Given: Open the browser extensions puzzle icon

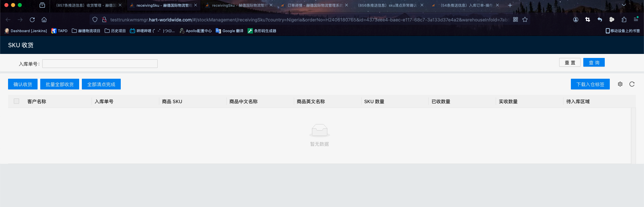Looking at the screenshot, I should (624, 20).
